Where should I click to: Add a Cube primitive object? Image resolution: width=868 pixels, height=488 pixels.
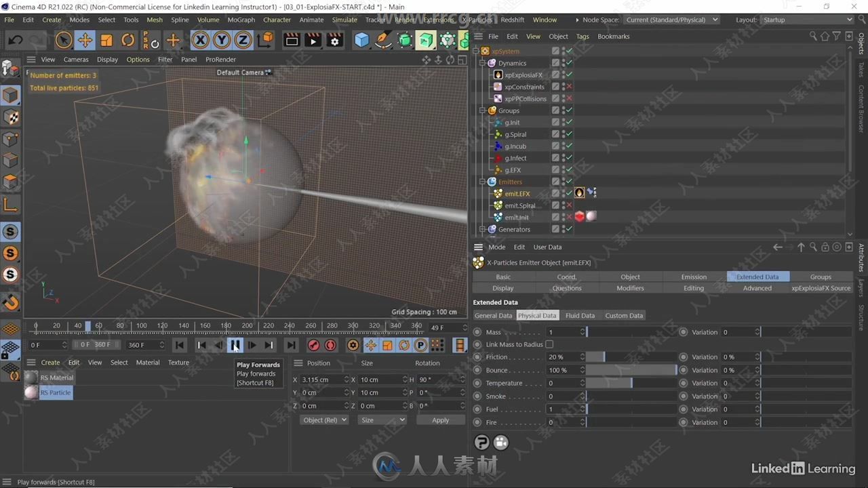click(362, 41)
